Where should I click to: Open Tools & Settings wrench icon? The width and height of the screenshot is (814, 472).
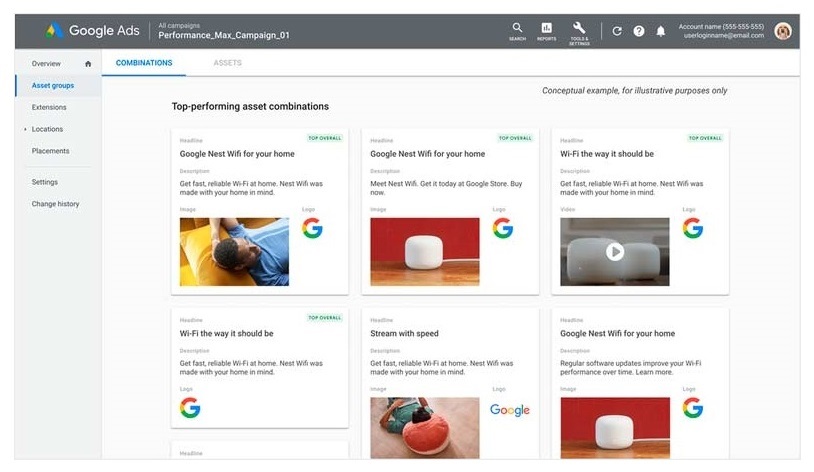[579, 30]
